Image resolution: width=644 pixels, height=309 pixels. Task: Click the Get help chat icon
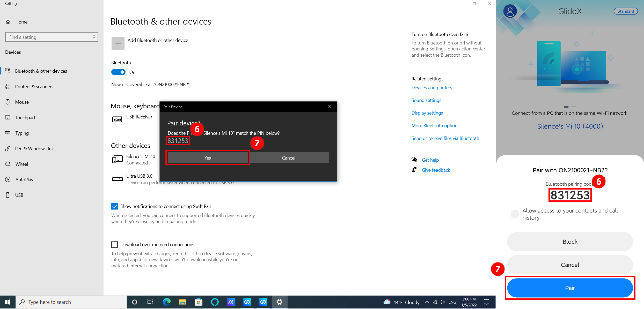(x=414, y=160)
